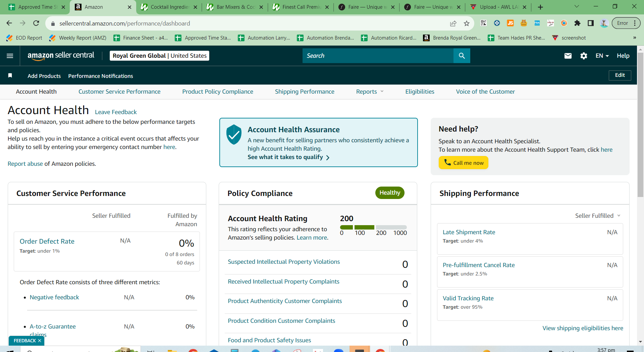
Task: Open the Seller Fulfilled shipping dropdown
Action: 598,216
